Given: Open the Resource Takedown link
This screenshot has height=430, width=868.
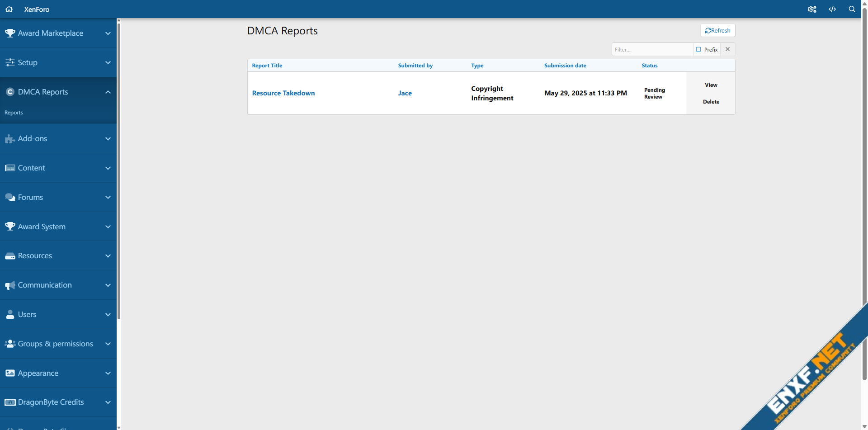Looking at the screenshot, I should [x=283, y=93].
